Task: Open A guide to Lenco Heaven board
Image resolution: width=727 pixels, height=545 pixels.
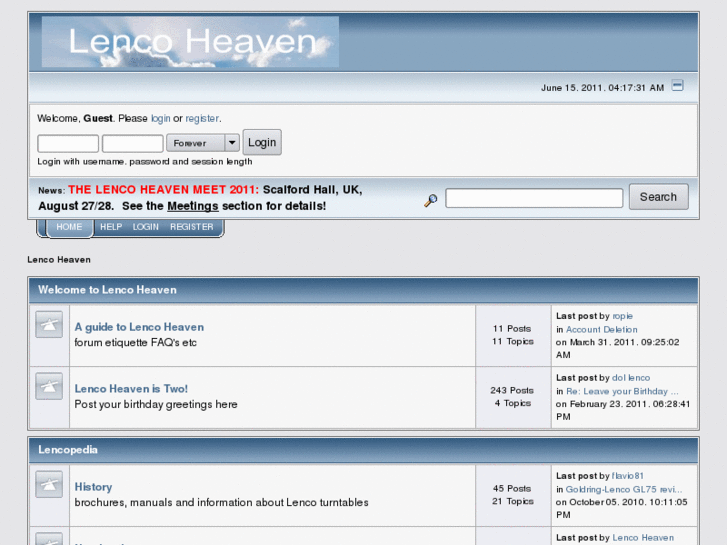Action: coord(139,327)
